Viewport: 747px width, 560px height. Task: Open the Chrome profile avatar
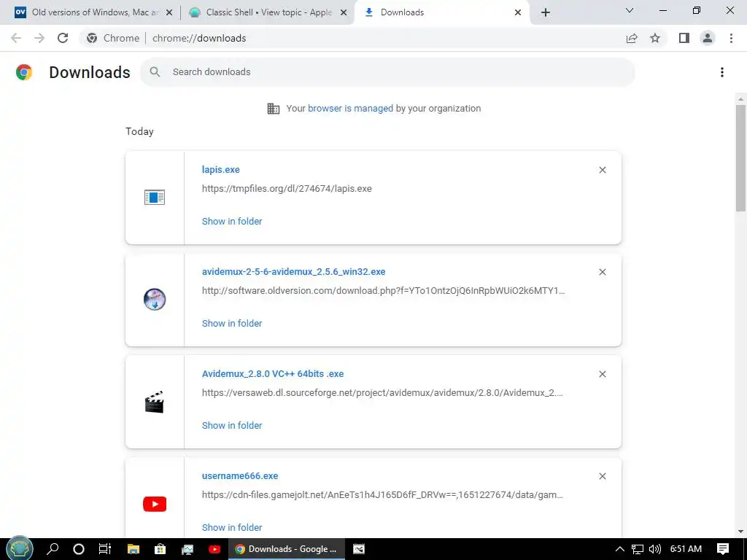[x=708, y=38]
